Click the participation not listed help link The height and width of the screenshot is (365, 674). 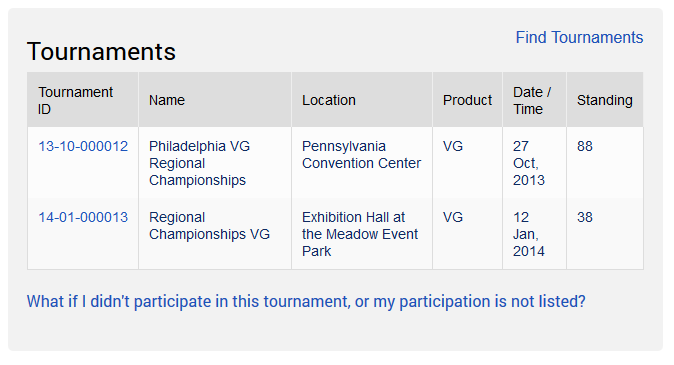click(306, 301)
